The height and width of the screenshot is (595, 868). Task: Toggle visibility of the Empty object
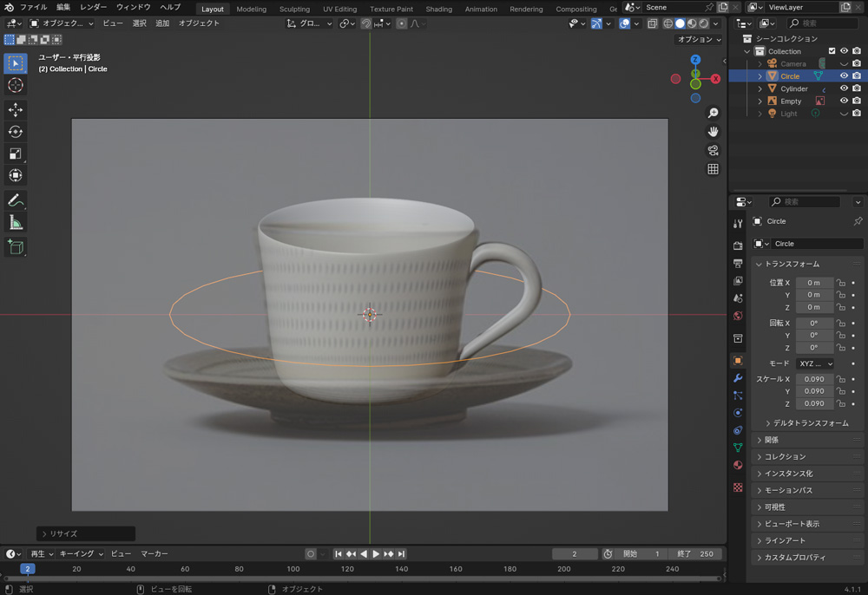843,101
